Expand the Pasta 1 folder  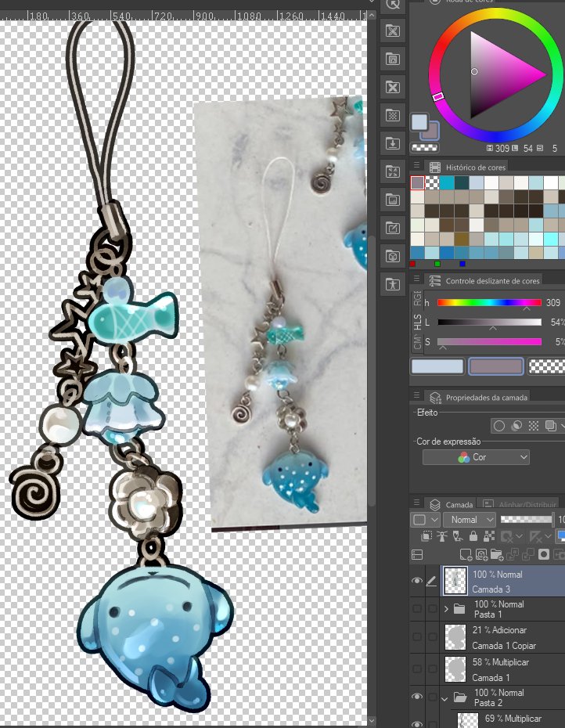(447, 608)
